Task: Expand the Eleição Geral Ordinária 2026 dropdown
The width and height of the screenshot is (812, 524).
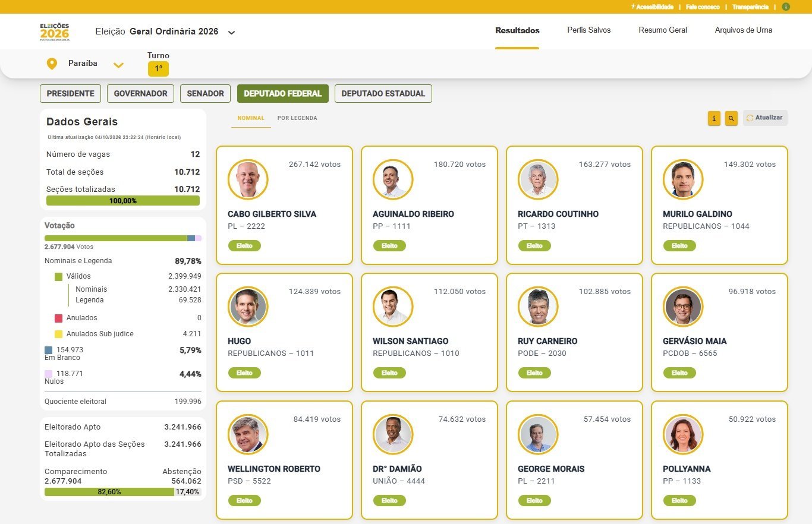Action: (x=232, y=32)
